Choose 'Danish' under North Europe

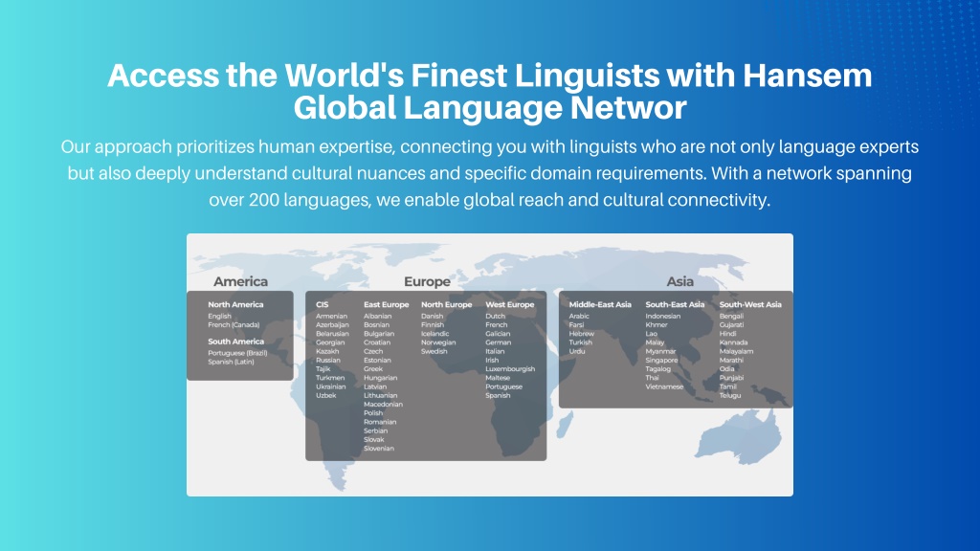tap(432, 316)
